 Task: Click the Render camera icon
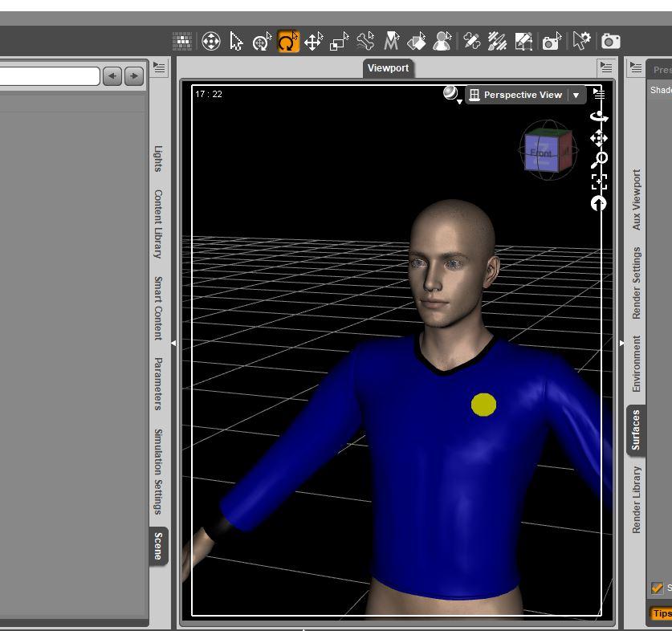[611, 42]
